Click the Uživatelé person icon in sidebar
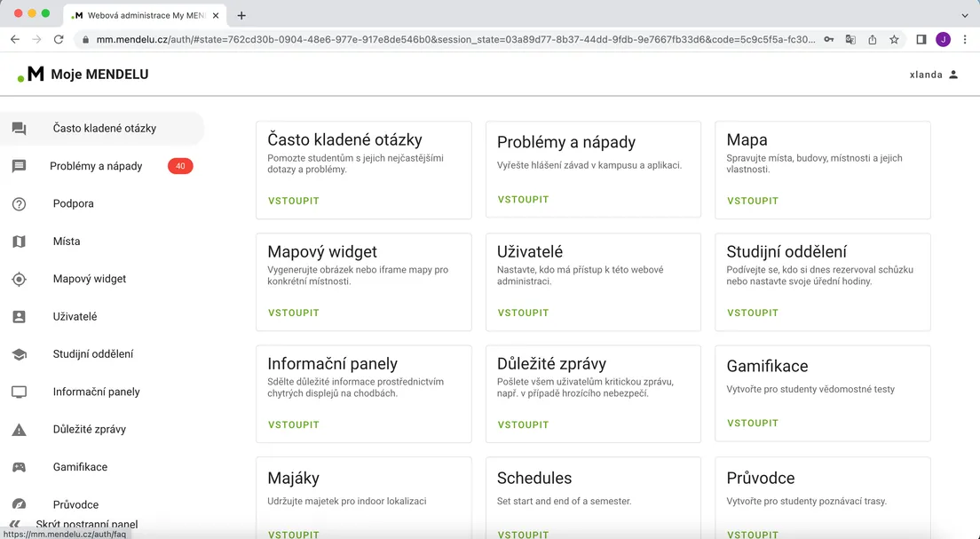 20,316
